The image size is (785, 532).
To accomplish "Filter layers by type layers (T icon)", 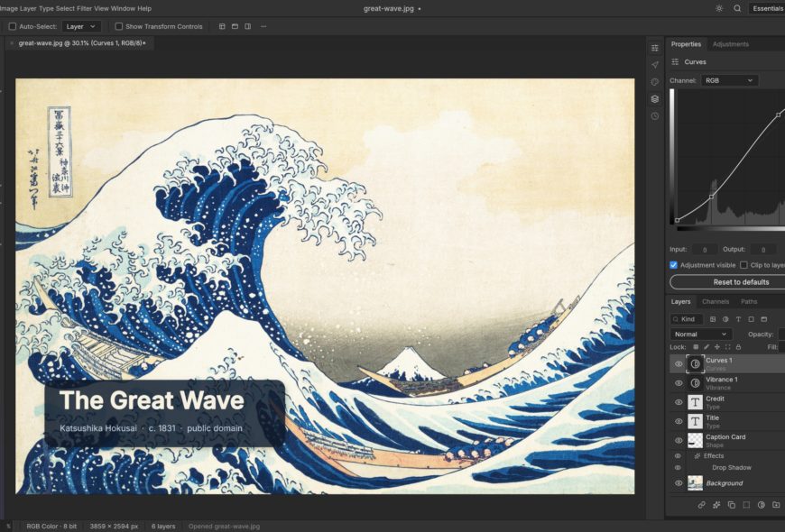I will click(x=738, y=319).
